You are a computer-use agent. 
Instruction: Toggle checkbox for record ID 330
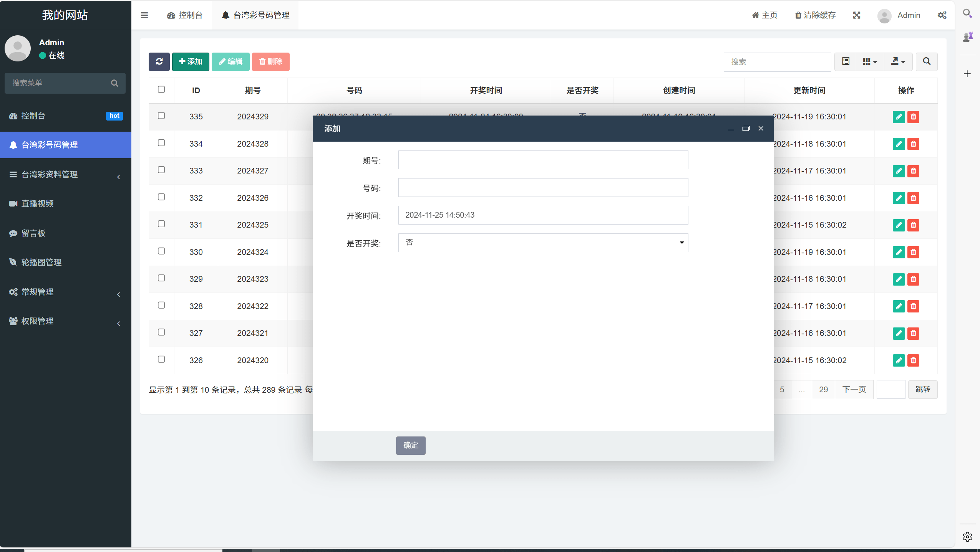coord(161,251)
